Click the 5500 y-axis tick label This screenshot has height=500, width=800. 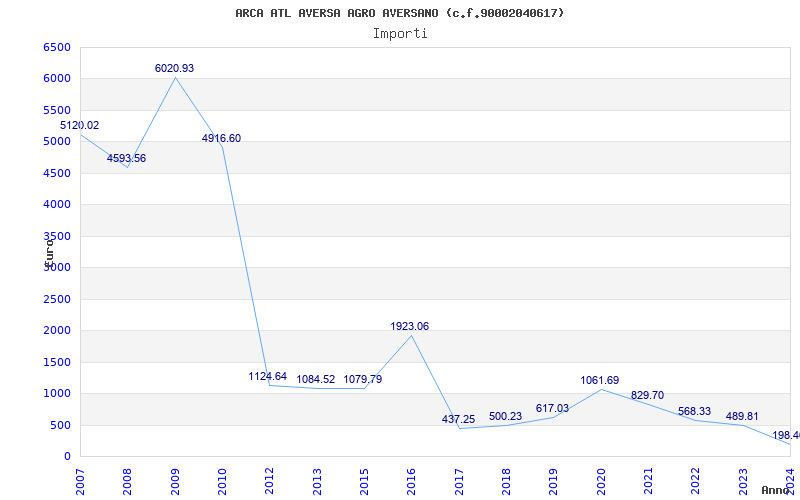(57, 110)
